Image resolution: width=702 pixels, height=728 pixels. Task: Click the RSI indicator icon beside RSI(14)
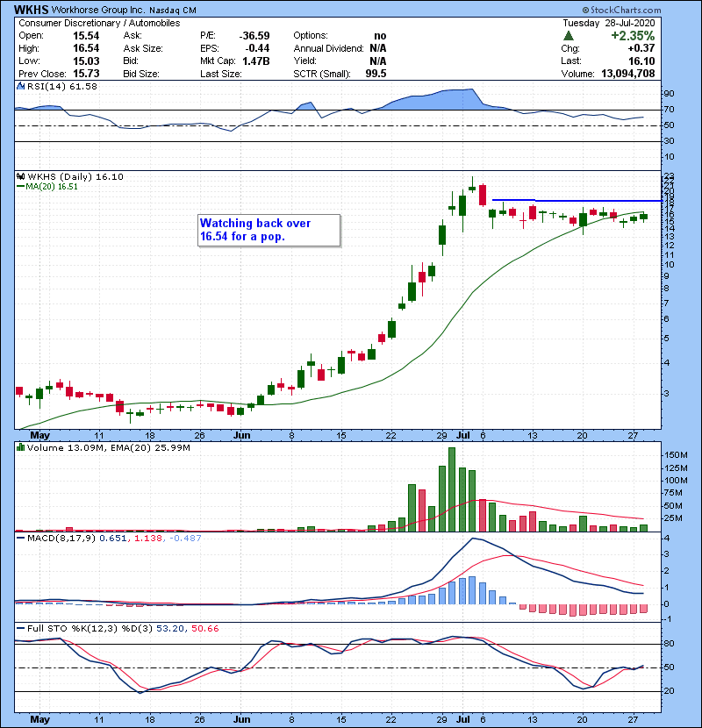pyautogui.click(x=21, y=86)
